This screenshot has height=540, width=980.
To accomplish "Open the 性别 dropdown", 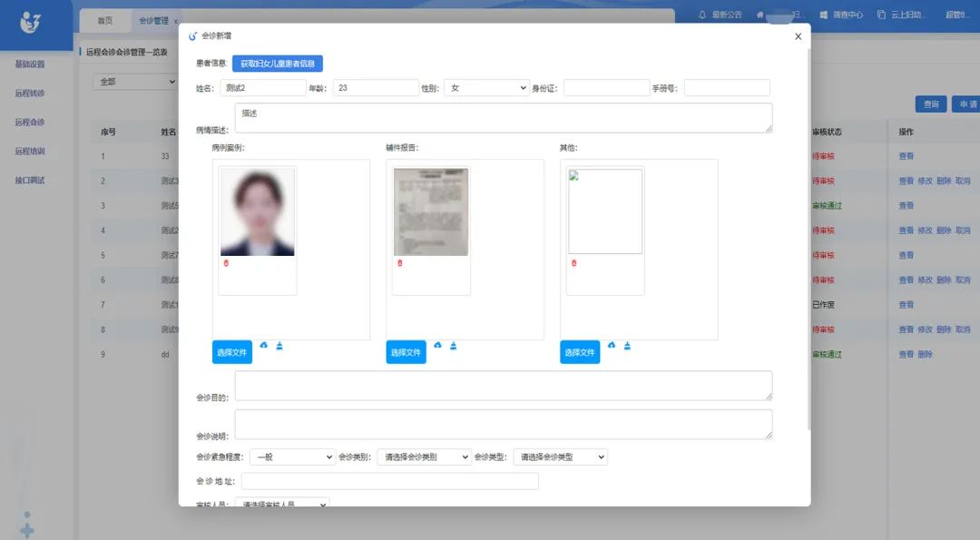I will tap(485, 88).
